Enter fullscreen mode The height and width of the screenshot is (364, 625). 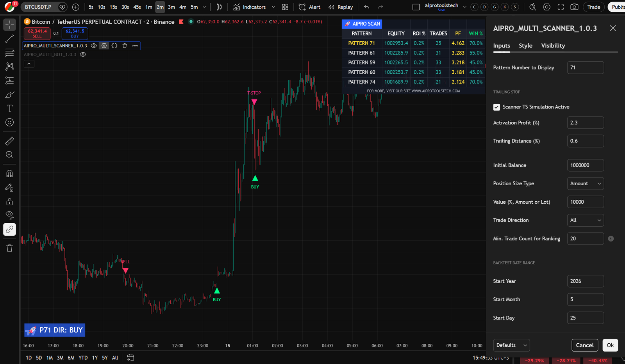[561, 7]
